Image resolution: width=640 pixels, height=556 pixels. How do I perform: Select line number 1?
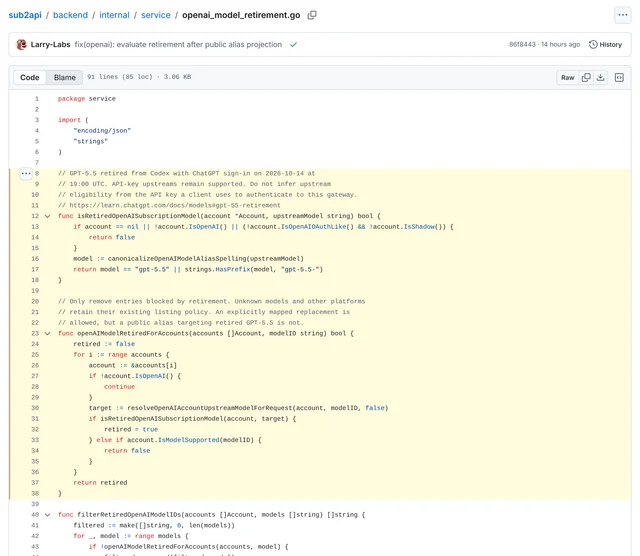tap(37, 98)
